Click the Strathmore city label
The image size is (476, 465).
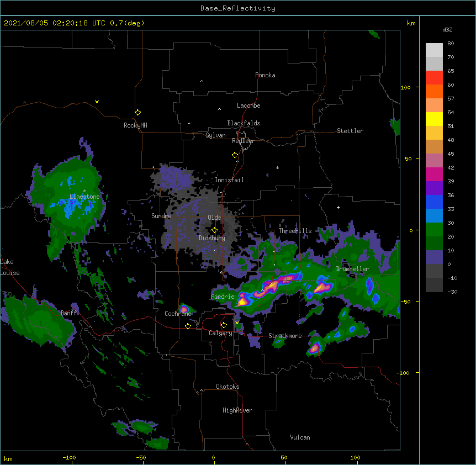[x=285, y=336]
